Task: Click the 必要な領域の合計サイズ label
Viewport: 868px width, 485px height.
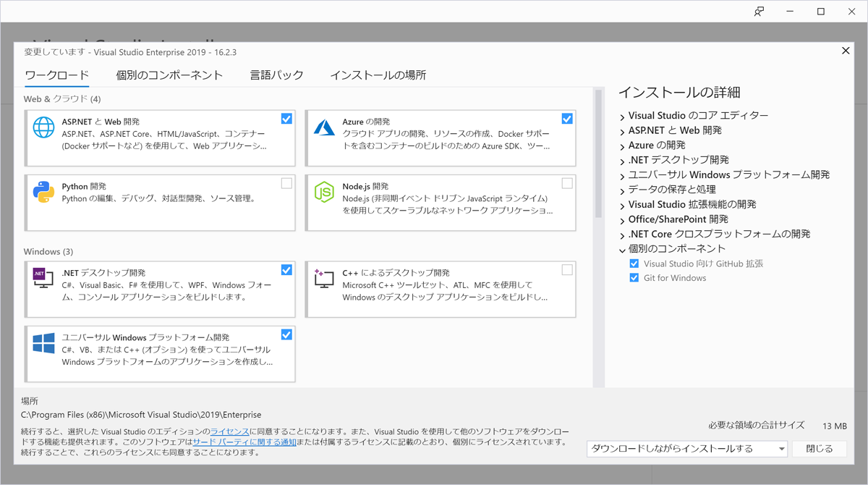Action: click(757, 426)
